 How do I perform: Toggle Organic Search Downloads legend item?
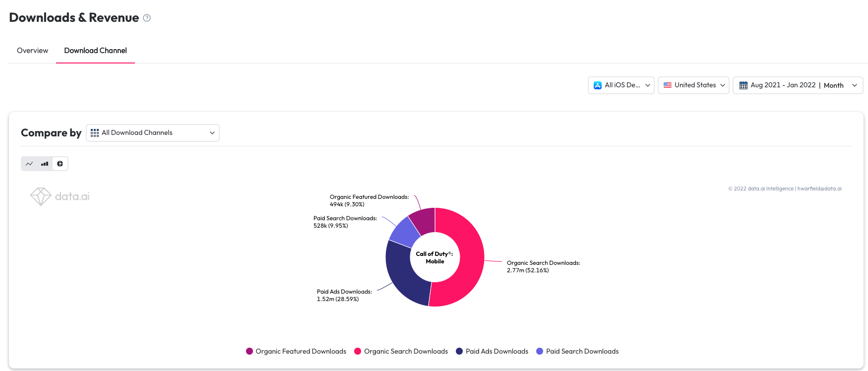click(x=401, y=351)
